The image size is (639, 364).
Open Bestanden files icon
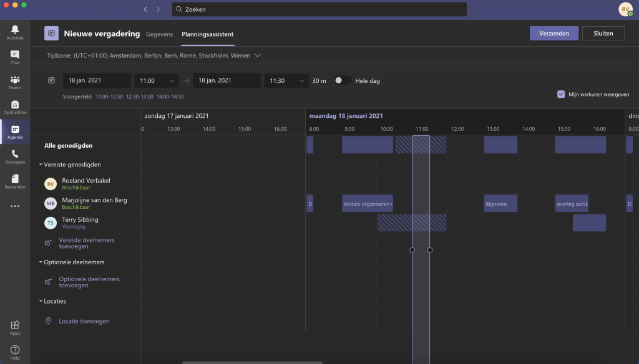pyautogui.click(x=15, y=181)
